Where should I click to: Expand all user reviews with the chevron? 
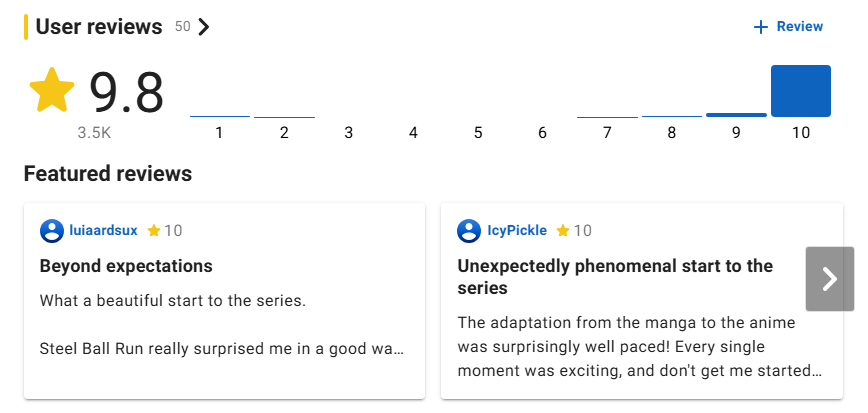[204, 27]
